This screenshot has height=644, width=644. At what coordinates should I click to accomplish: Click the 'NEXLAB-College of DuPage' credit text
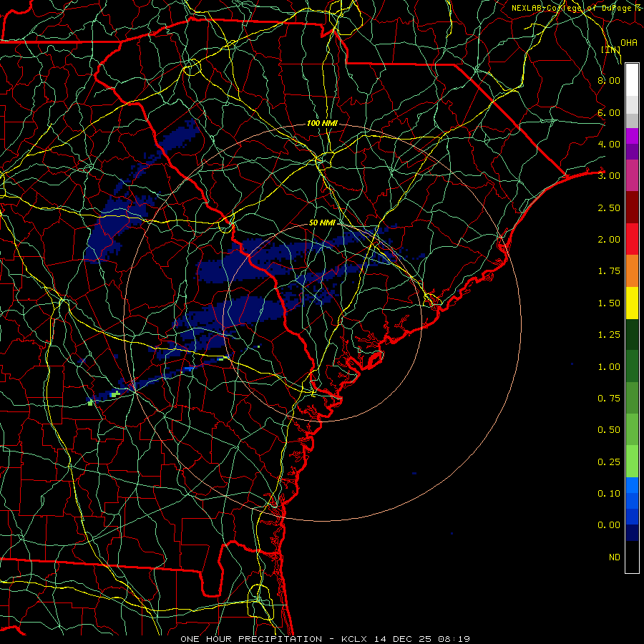[x=572, y=8]
